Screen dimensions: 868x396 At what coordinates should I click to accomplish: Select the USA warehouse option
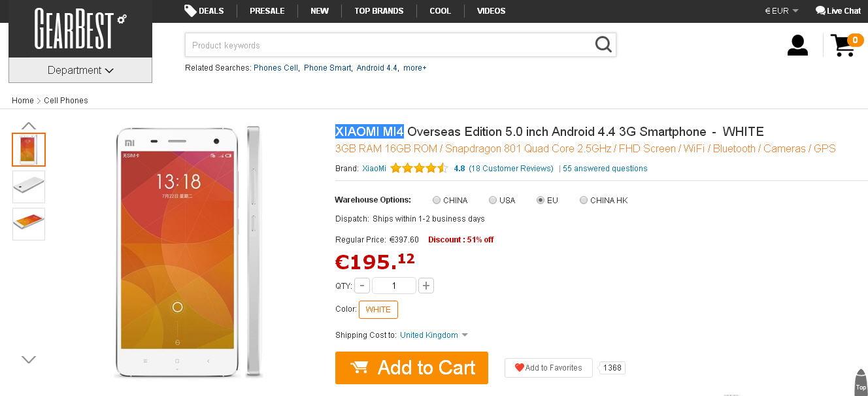[x=493, y=200]
